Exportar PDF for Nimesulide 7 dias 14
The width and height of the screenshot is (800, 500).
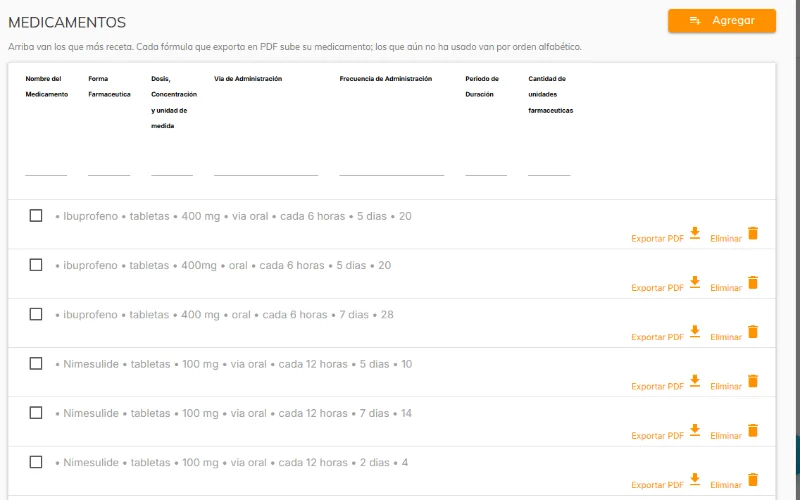tap(657, 436)
